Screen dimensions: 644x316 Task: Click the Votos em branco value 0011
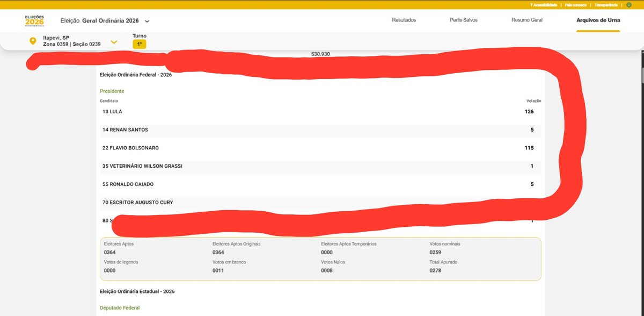(x=218, y=271)
